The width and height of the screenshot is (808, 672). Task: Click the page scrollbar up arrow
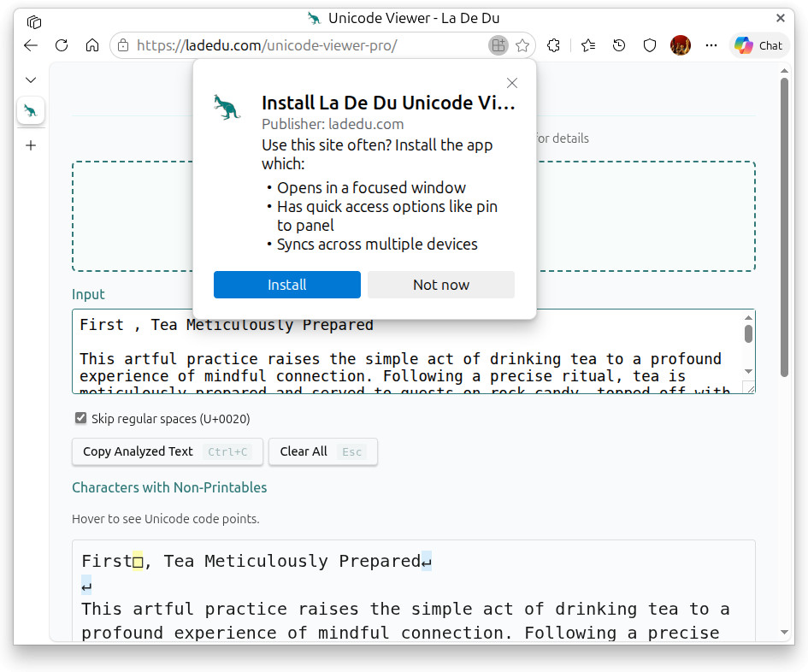coord(784,71)
